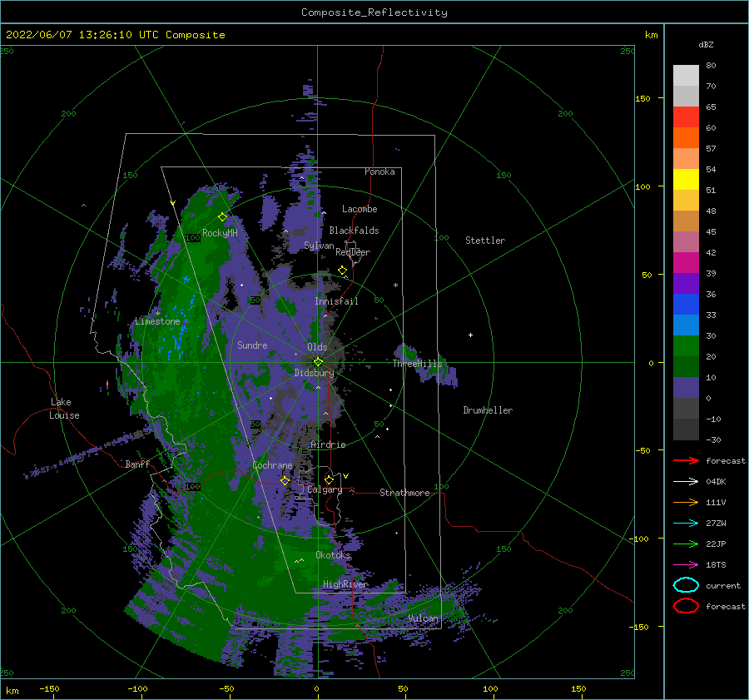Select the slate purple 10 dBZ swatch
This screenshot has width=749, height=700.
(x=686, y=388)
